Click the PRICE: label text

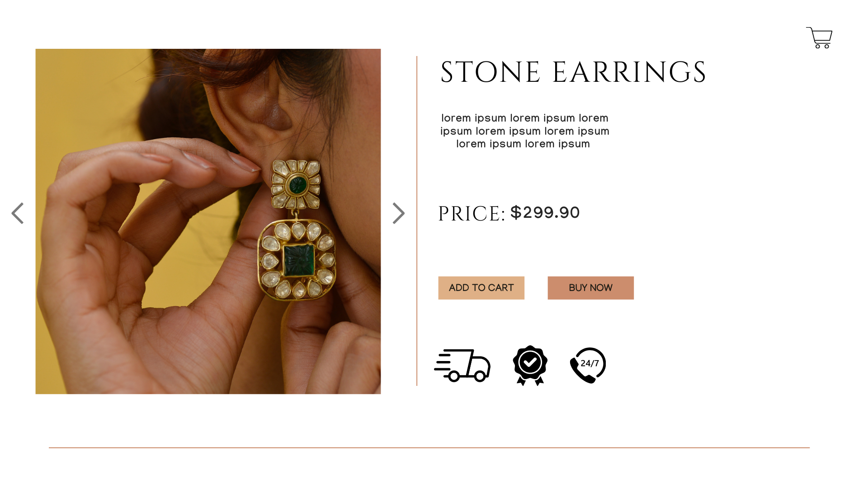pos(471,214)
